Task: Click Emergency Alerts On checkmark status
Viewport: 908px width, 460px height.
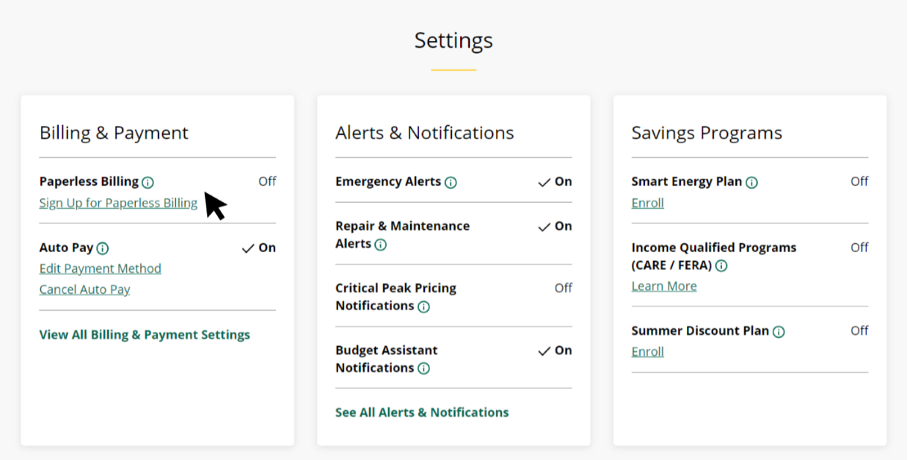Action: [x=555, y=182]
